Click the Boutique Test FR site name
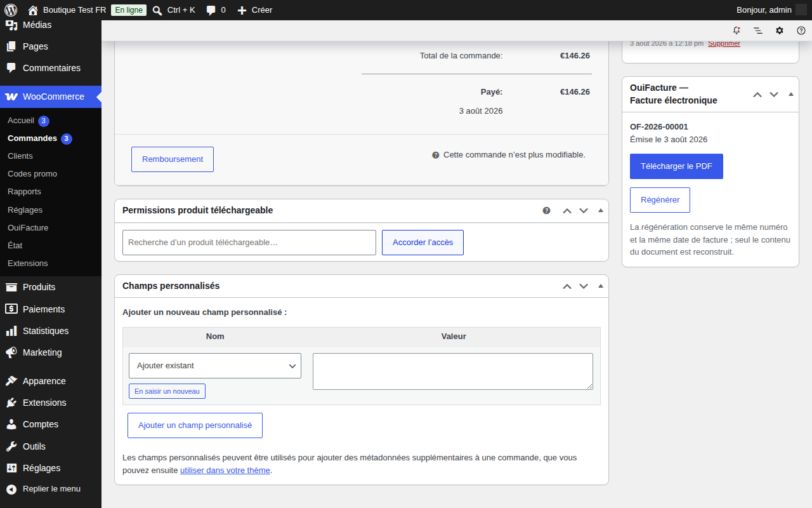812x508 pixels. point(74,10)
